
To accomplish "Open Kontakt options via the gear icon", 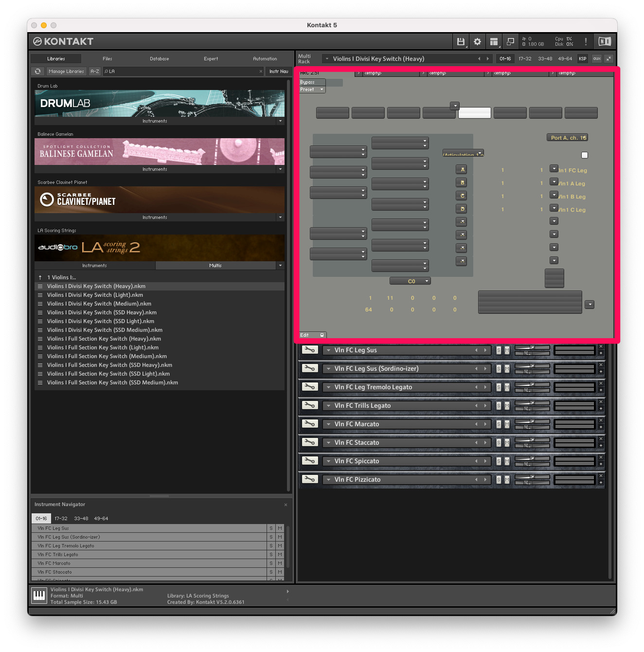I will [477, 41].
